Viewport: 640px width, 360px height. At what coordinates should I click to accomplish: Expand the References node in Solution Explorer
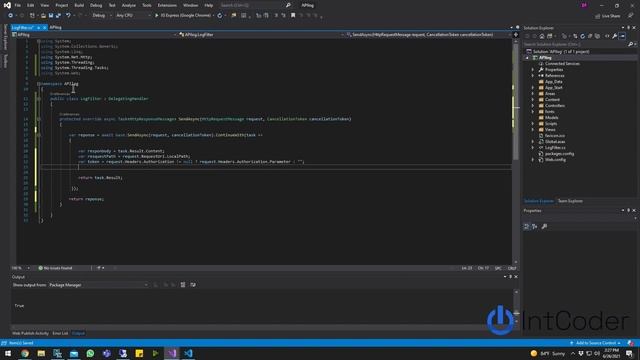(533, 76)
